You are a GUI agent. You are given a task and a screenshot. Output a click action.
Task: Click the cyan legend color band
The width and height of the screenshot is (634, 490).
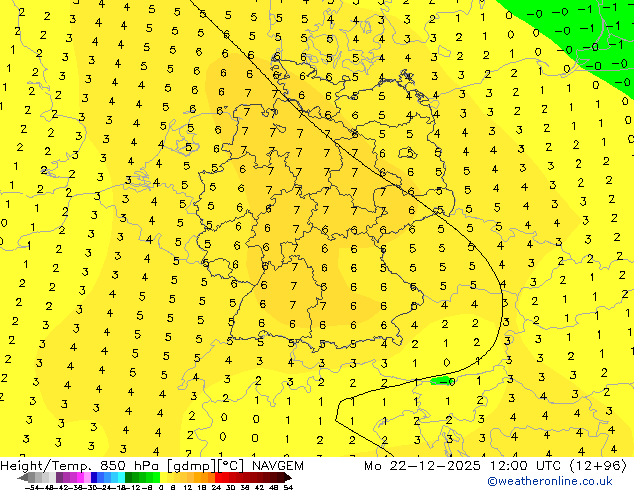(x=121, y=477)
